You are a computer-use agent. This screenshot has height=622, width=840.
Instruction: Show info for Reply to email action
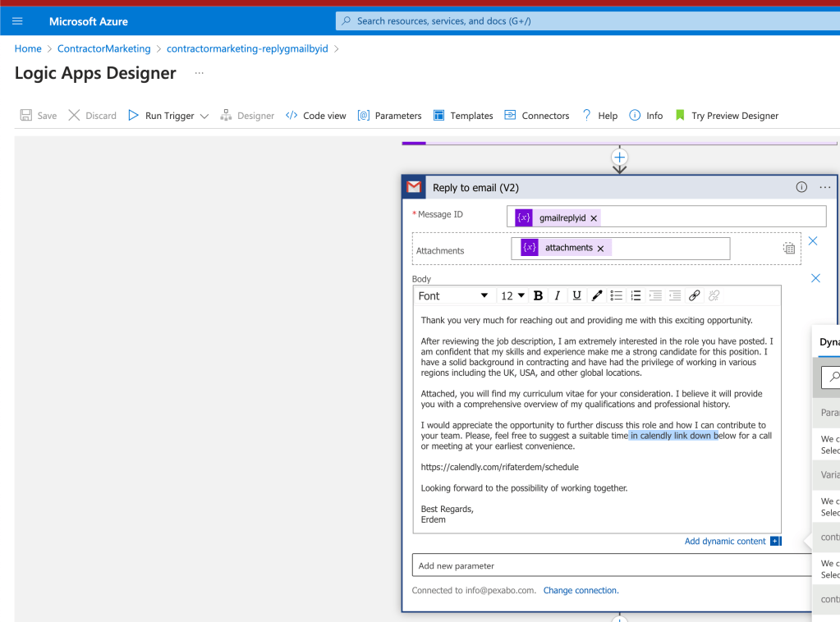[801, 187]
